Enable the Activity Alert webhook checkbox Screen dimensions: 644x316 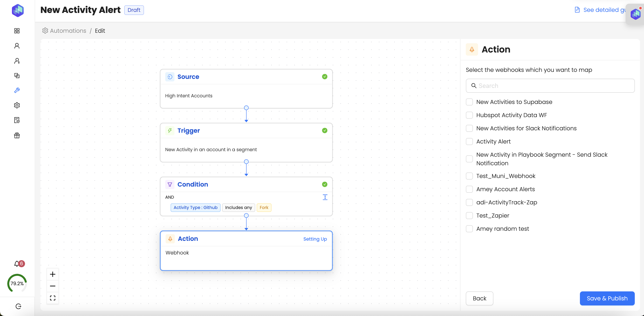[x=469, y=141]
